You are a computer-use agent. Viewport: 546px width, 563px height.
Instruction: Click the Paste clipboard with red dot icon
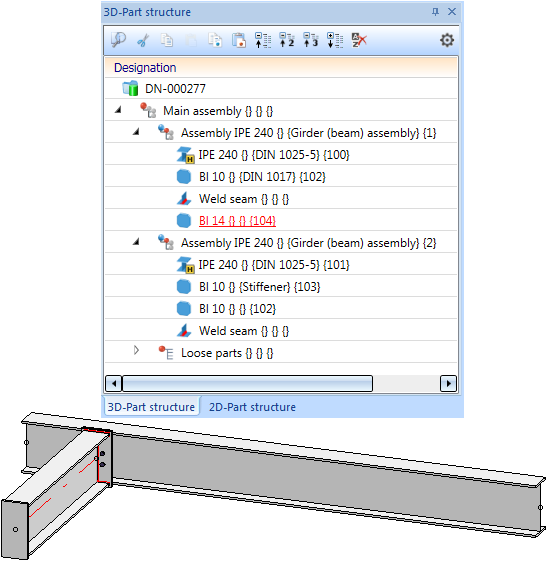coord(239,40)
